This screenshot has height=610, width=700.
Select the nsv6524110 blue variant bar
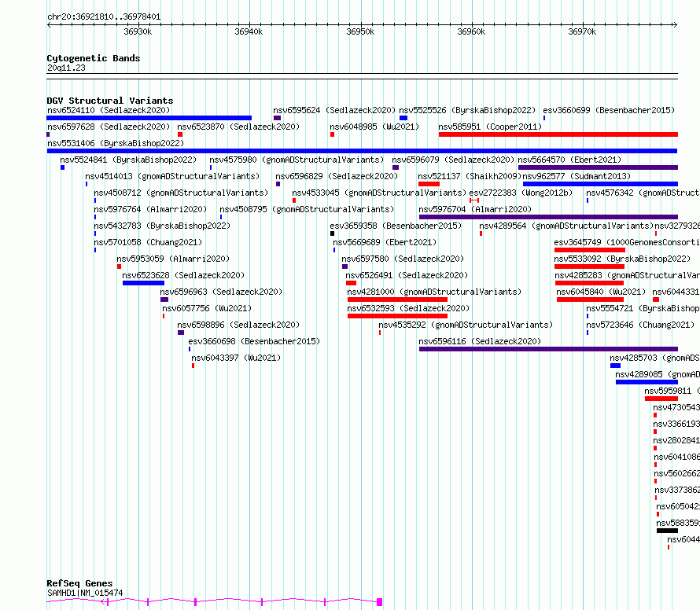pos(149,118)
